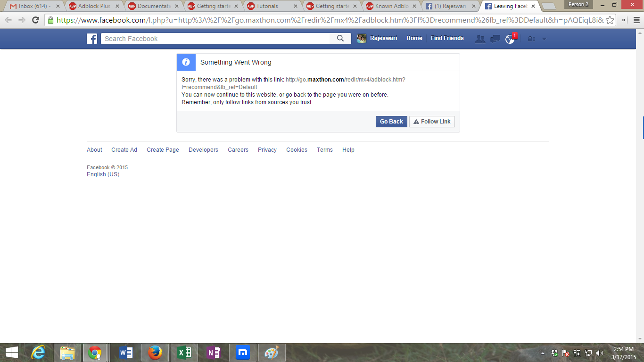Screen dimensions: 644x362
Task: Open the Privacy footer link
Action: coord(267,150)
